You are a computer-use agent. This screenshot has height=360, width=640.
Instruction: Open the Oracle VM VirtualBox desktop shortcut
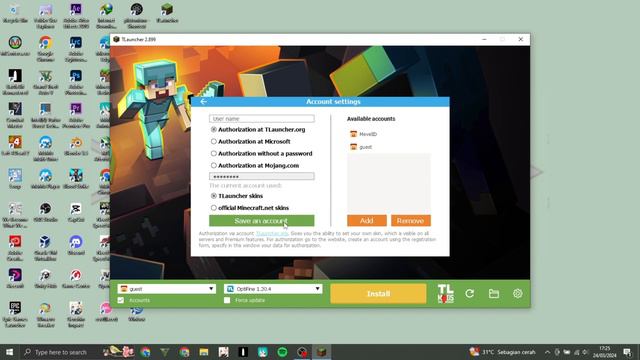pos(45,248)
